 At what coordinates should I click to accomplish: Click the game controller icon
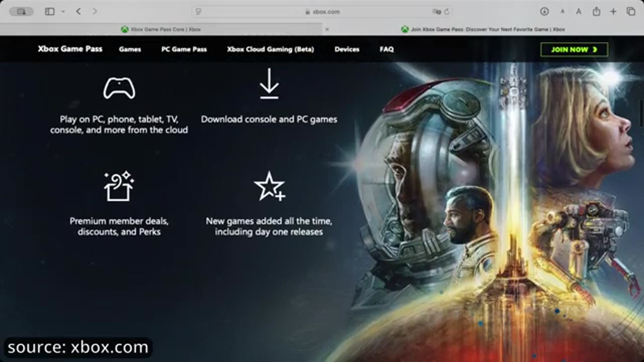click(x=119, y=88)
